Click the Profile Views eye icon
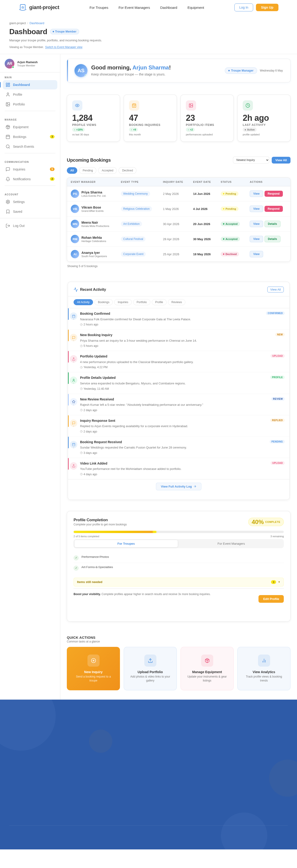297x868 pixels. pyautogui.click(x=77, y=105)
